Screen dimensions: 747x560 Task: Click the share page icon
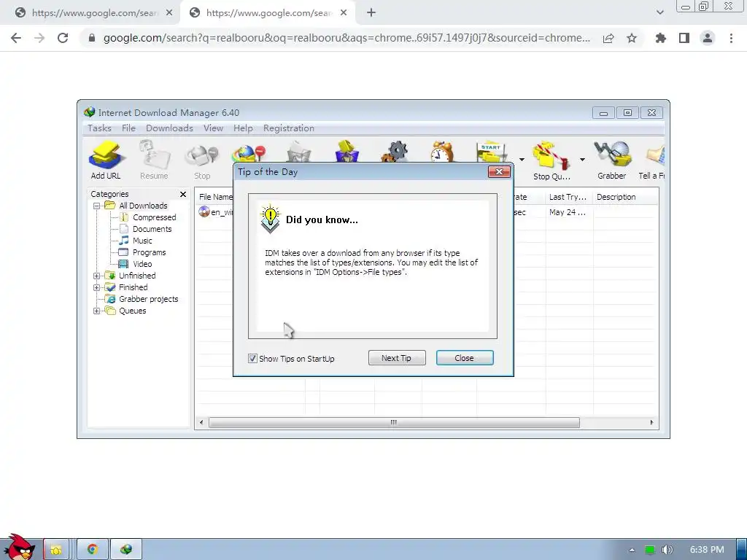[x=608, y=38]
